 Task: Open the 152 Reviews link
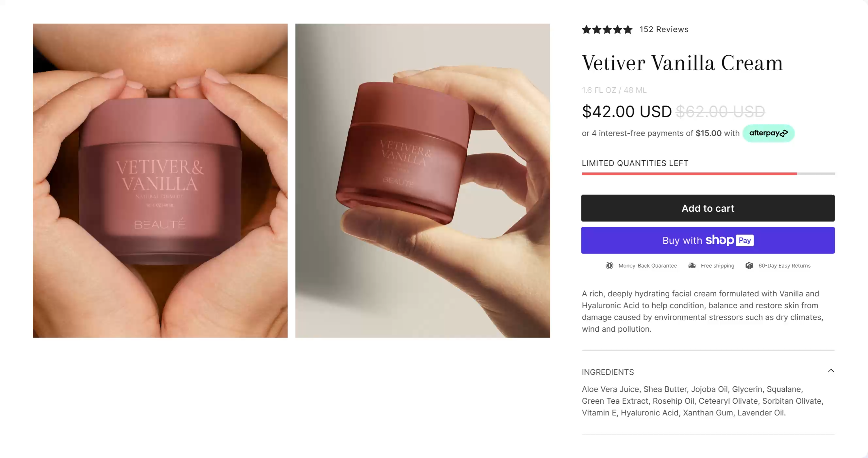(x=664, y=30)
